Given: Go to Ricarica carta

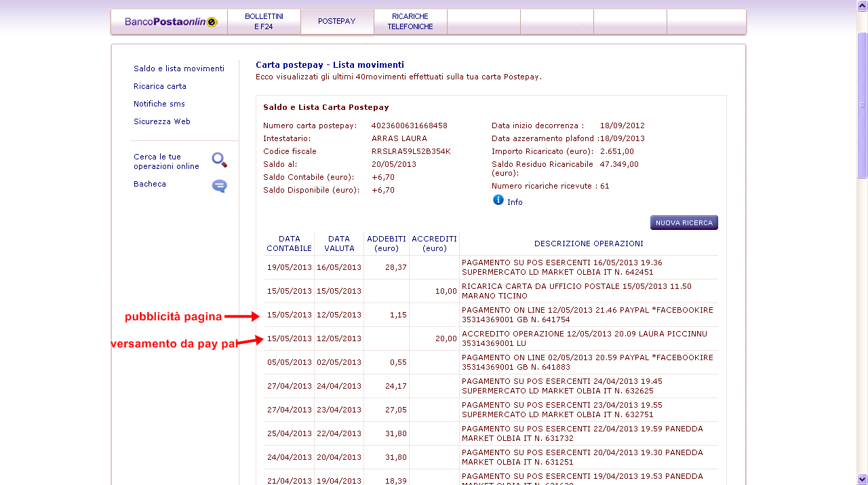Looking at the screenshot, I should tap(160, 86).
